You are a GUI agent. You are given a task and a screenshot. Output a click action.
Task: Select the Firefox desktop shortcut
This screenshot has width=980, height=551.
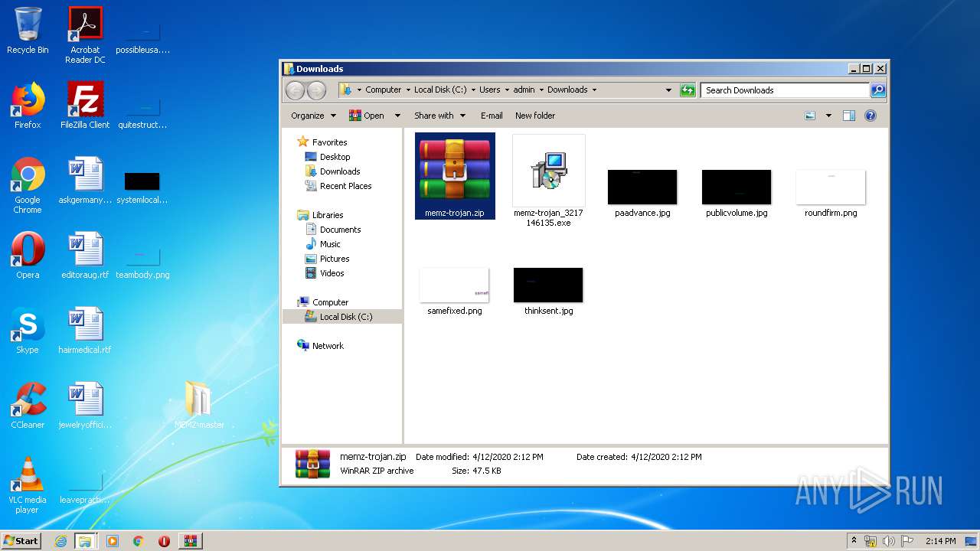point(28,106)
